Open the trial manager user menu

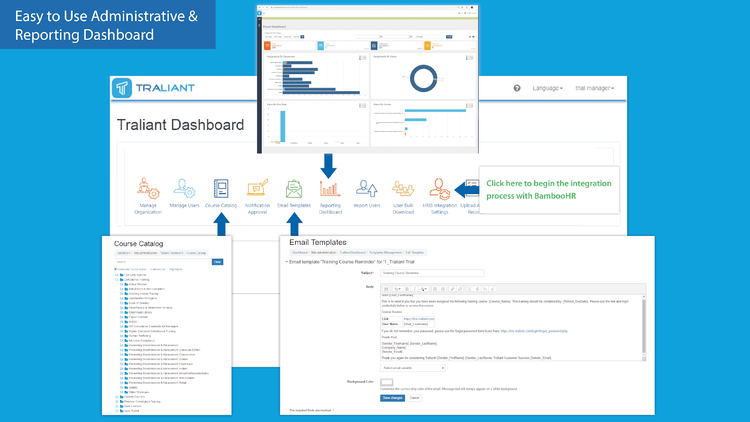pyautogui.click(x=595, y=88)
